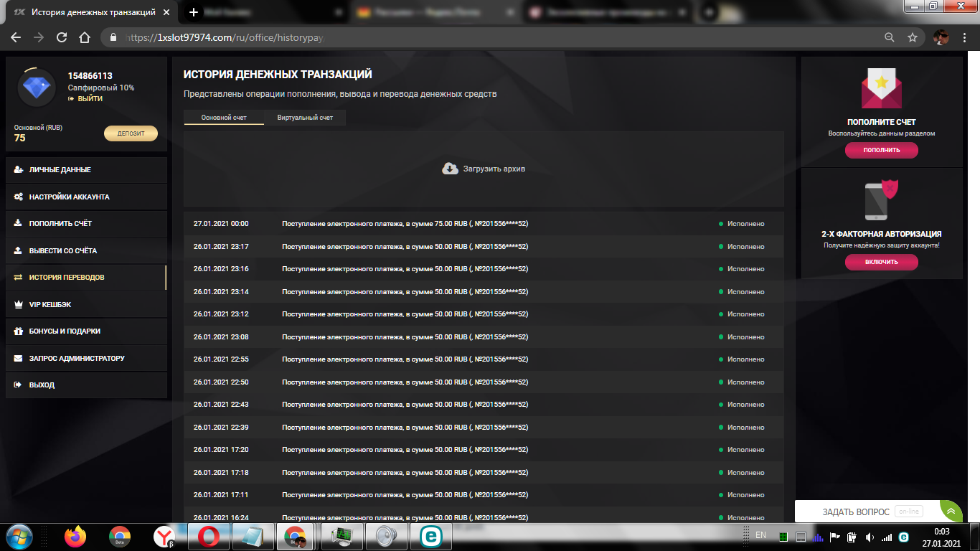Click Выход in the sidebar menu
The width and height of the screenshot is (980, 551).
[x=86, y=385]
